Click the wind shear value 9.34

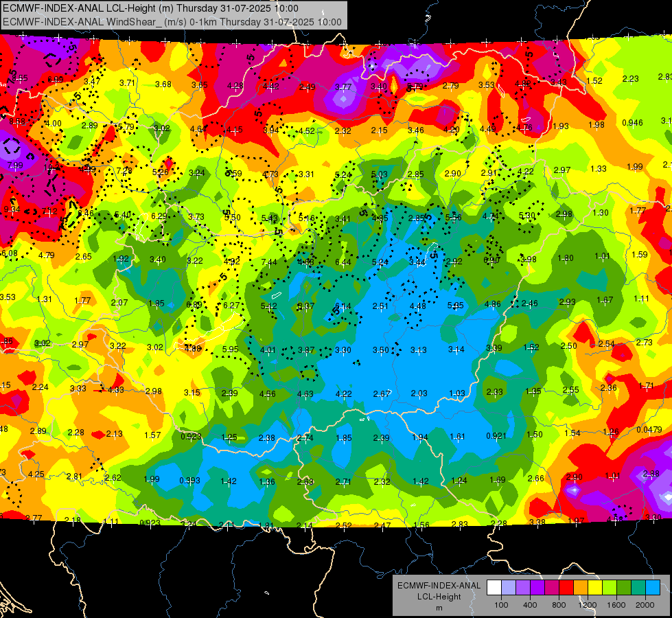[12, 209]
